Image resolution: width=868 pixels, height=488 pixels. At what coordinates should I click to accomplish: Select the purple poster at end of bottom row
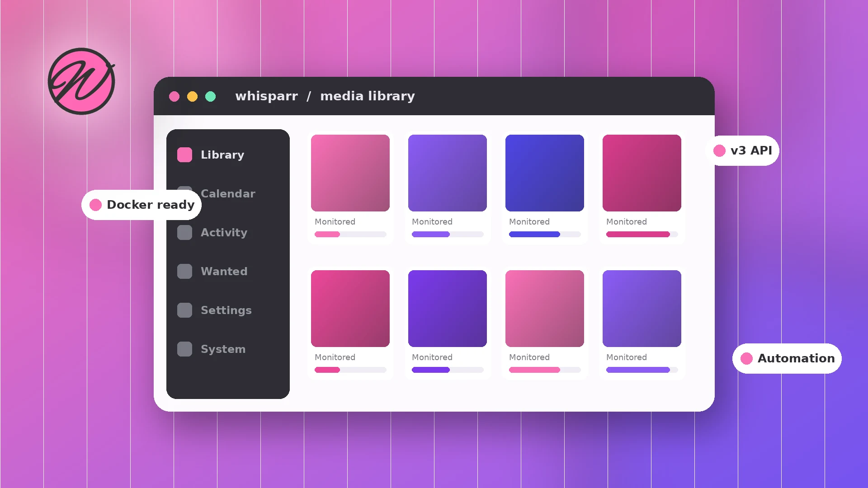pos(642,309)
